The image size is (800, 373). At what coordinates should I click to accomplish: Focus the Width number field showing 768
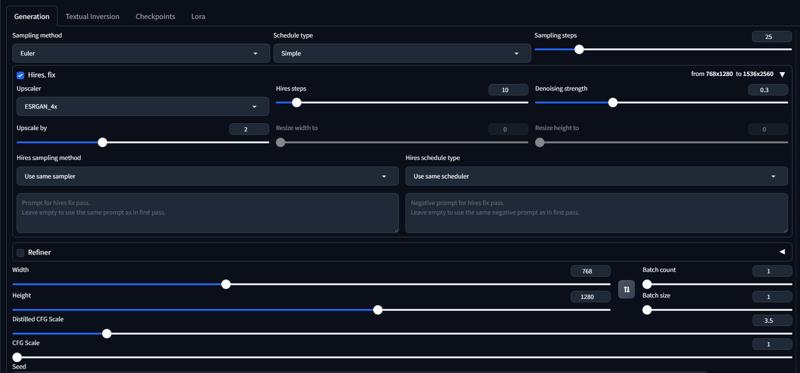[x=591, y=271]
